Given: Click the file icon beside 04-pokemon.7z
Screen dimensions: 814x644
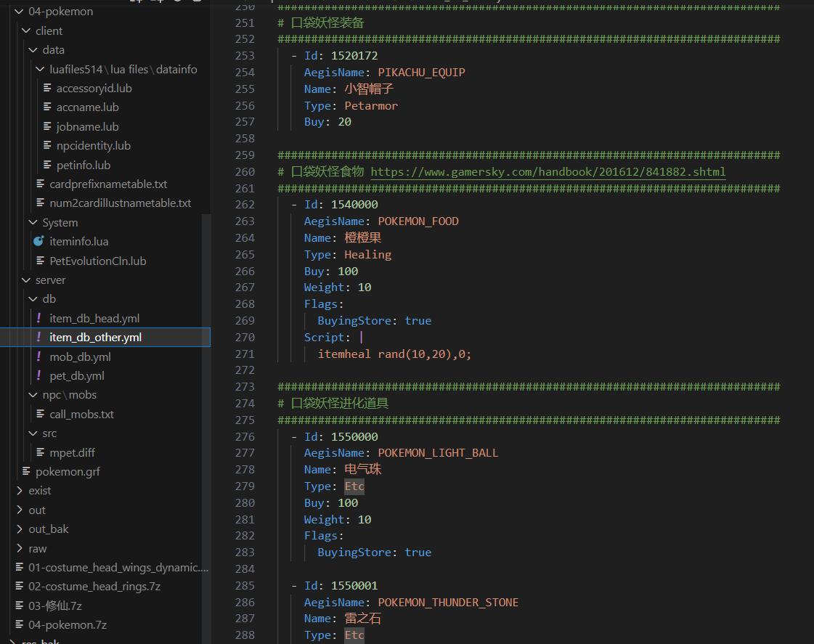Looking at the screenshot, I should [20, 625].
